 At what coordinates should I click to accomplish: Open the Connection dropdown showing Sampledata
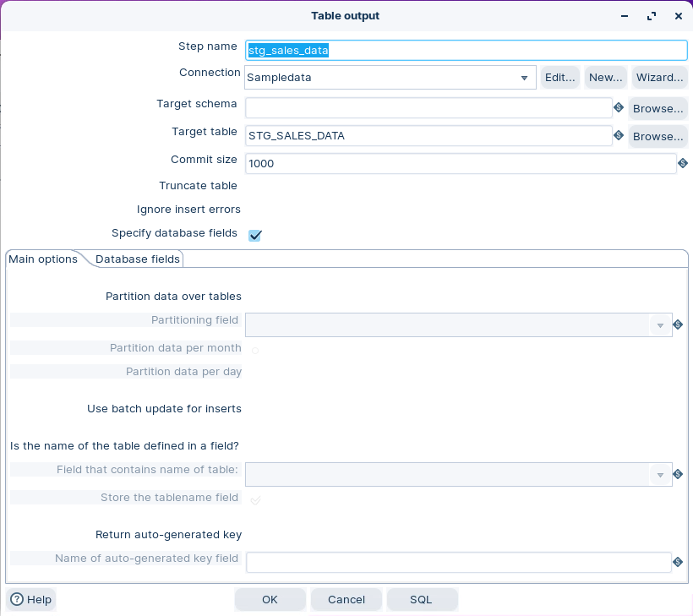[x=524, y=78]
